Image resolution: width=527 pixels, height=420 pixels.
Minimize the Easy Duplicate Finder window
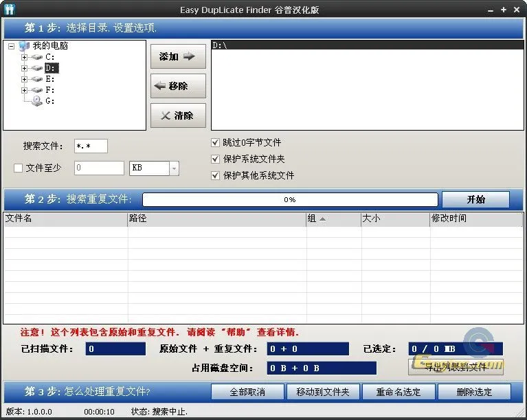(x=491, y=10)
